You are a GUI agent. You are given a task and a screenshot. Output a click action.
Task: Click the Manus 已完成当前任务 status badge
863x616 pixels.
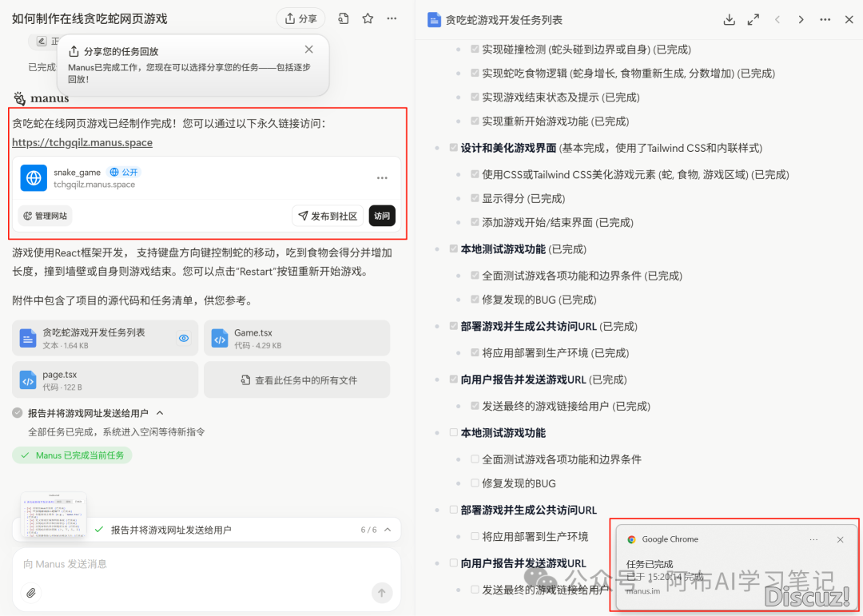[x=72, y=455]
